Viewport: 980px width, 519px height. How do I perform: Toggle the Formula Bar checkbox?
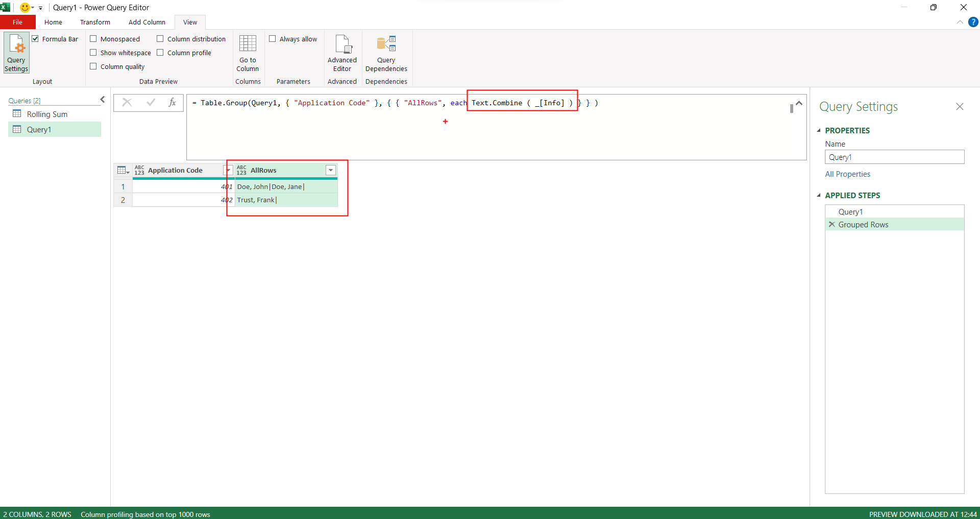(x=35, y=39)
